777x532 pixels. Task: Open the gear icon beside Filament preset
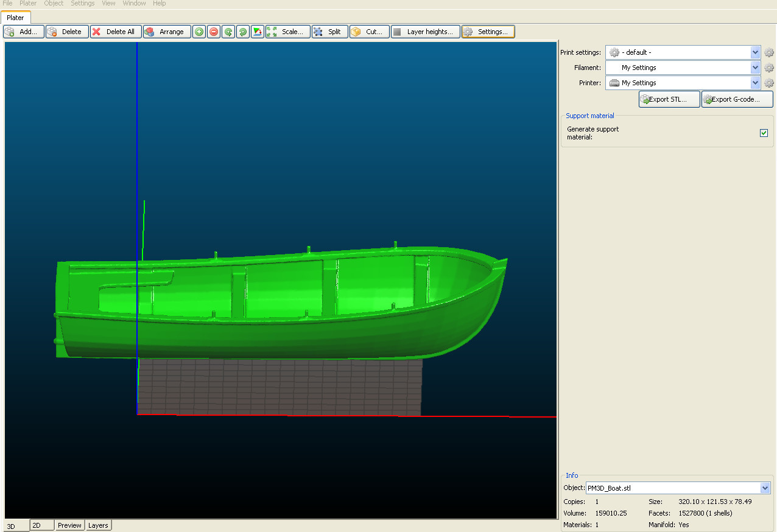coord(769,68)
